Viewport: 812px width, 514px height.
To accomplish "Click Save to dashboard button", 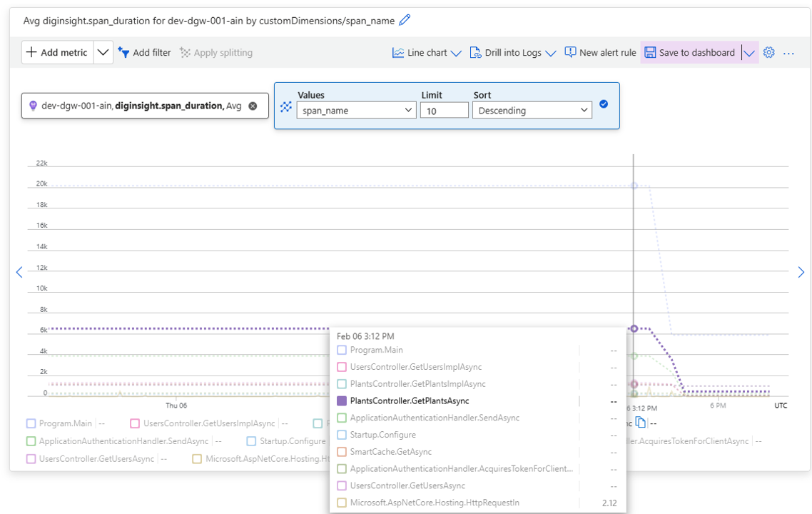I will click(690, 53).
